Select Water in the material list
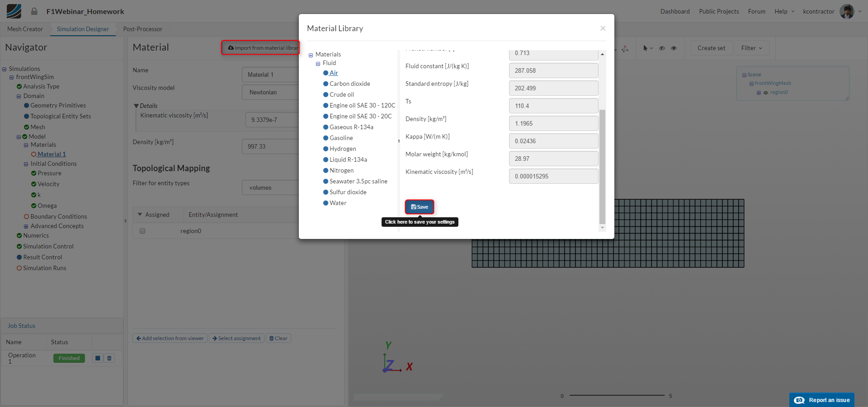The width and height of the screenshot is (868, 407). 338,203
